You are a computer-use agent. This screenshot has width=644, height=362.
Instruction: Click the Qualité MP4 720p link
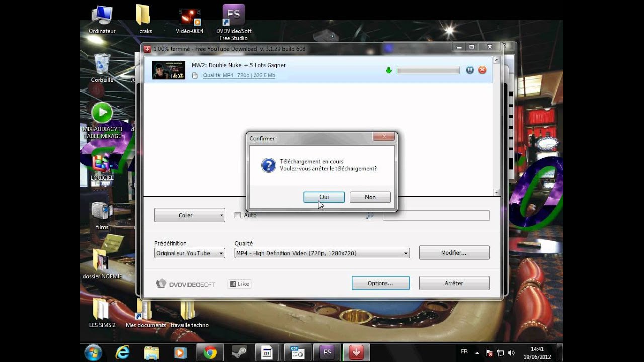(239, 75)
